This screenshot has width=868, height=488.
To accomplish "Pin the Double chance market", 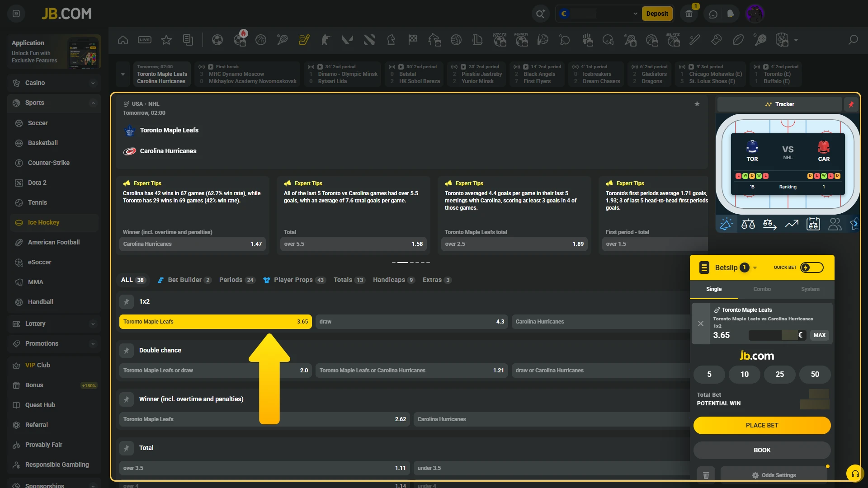I will pyautogui.click(x=127, y=350).
